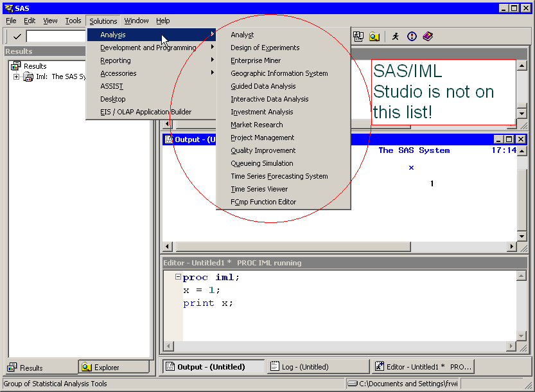This screenshot has height=392, width=535.
Task: Open Interactive Data Analysis
Action: coord(283,99)
